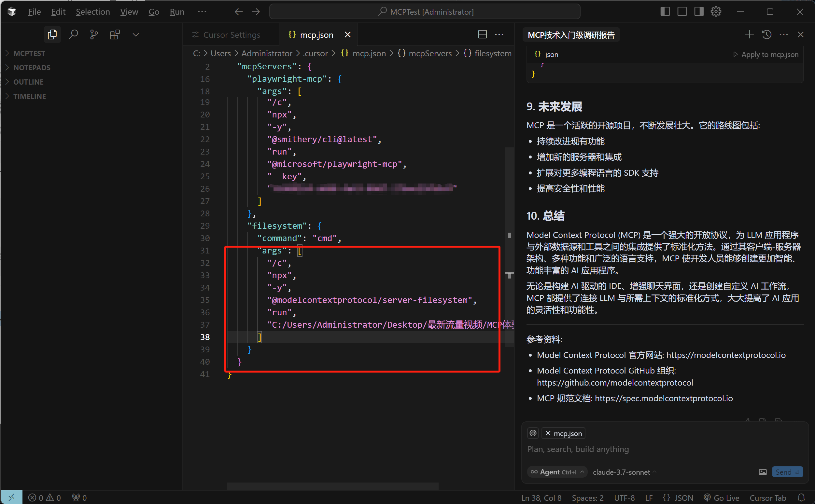This screenshot has height=504, width=815.
Task: Open the Run menu
Action: 177,12
